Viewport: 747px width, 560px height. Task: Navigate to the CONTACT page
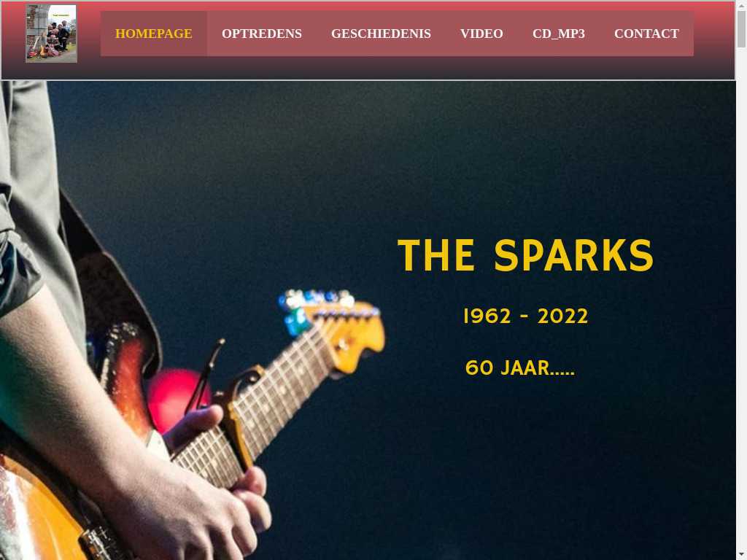pos(646,34)
